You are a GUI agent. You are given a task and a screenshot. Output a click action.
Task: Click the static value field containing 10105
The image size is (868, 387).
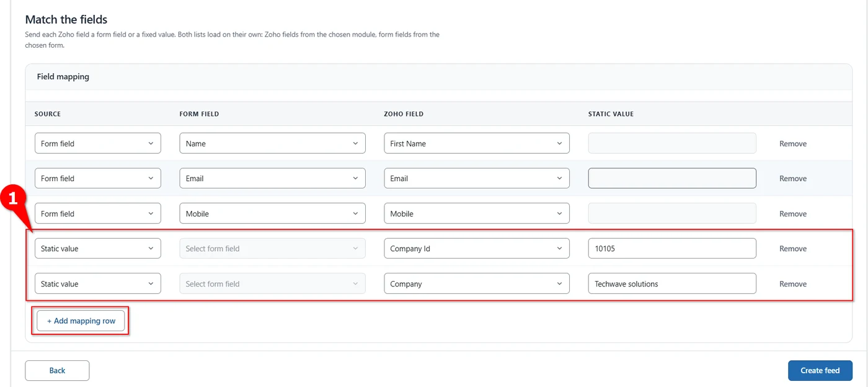pos(672,249)
